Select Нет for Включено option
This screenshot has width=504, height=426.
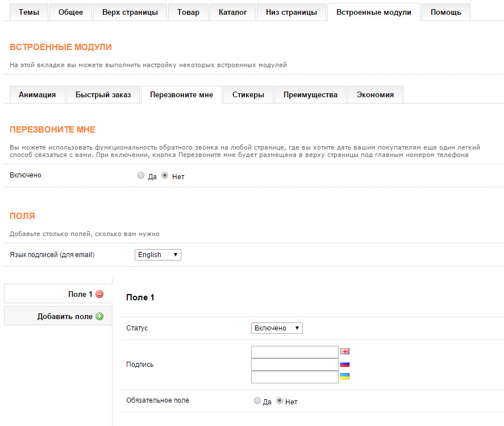tap(165, 176)
